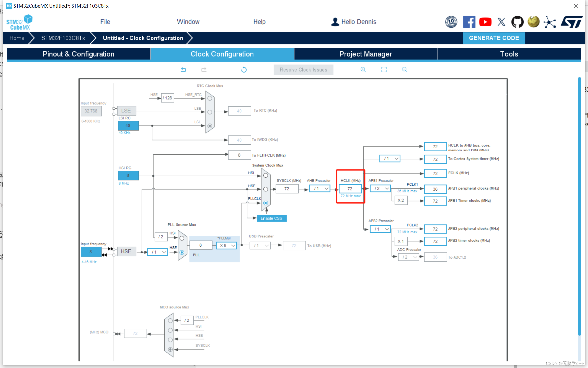Click HCLK frequency input field

[x=349, y=188]
